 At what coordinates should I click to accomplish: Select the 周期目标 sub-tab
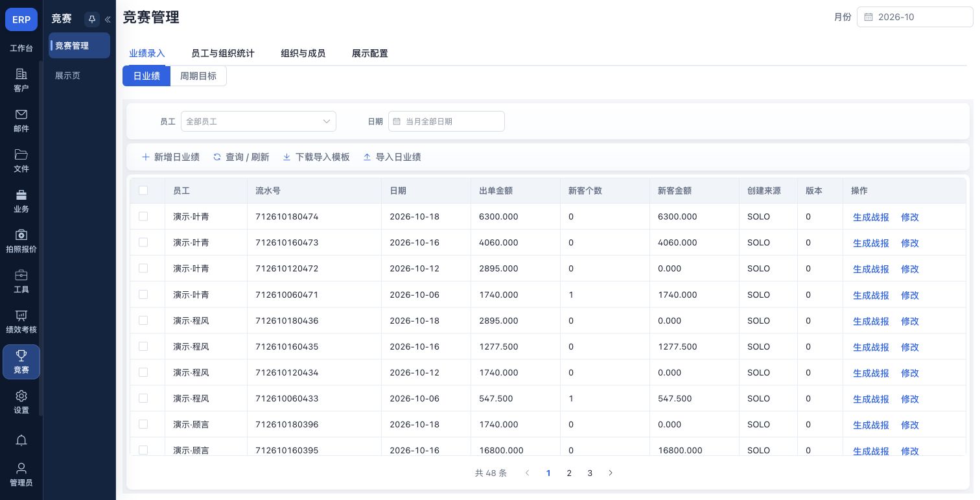pyautogui.click(x=198, y=76)
